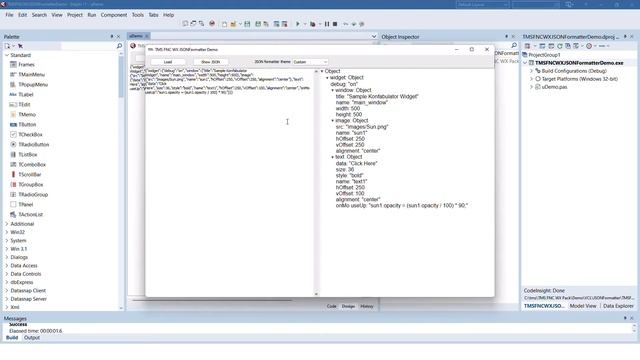Switch to the Model View tab
This screenshot has width=640, height=360.
coord(583,306)
